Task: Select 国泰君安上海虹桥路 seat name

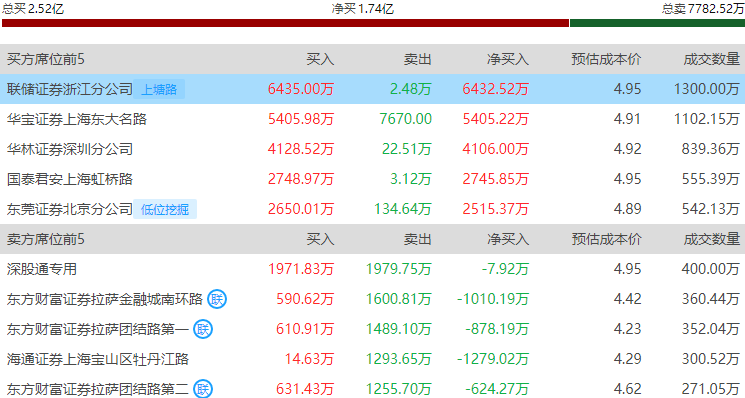Action: (x=69, y=179)
